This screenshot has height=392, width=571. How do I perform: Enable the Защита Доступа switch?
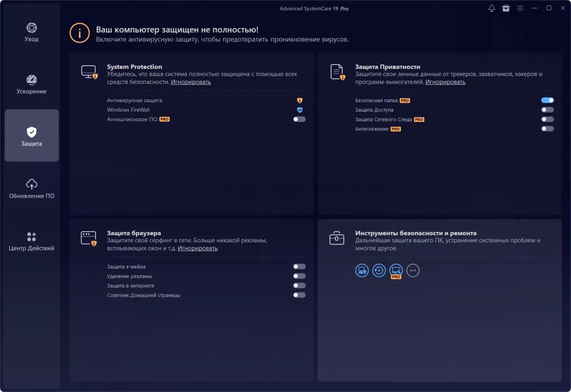click(x=548, y=110)
